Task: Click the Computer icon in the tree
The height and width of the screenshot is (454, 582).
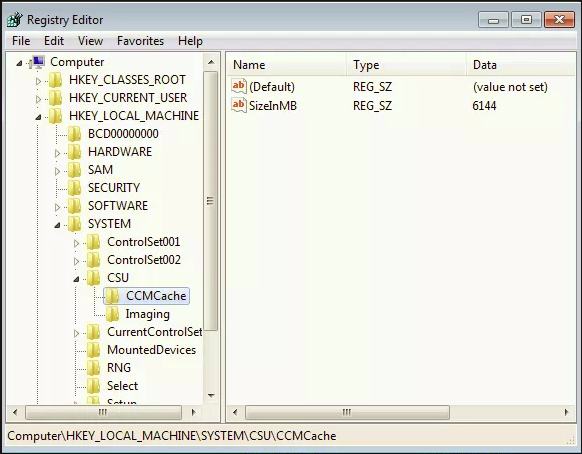Action: click(37, 62)
